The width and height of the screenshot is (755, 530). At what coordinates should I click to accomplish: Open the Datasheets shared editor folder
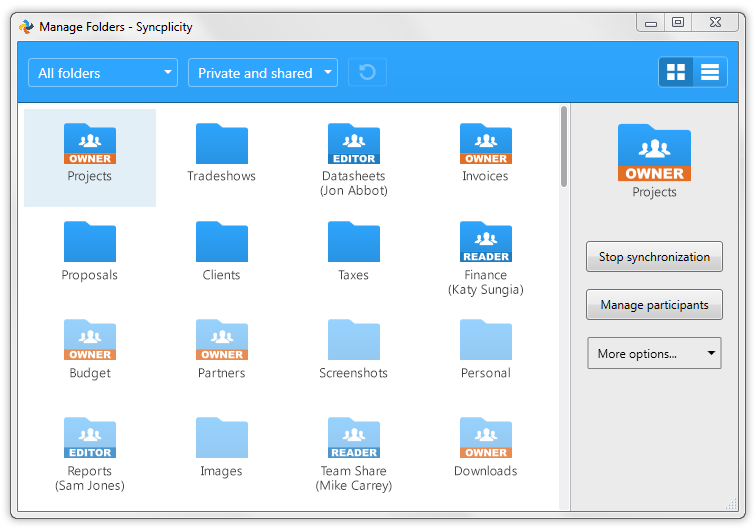click(353, 145)
